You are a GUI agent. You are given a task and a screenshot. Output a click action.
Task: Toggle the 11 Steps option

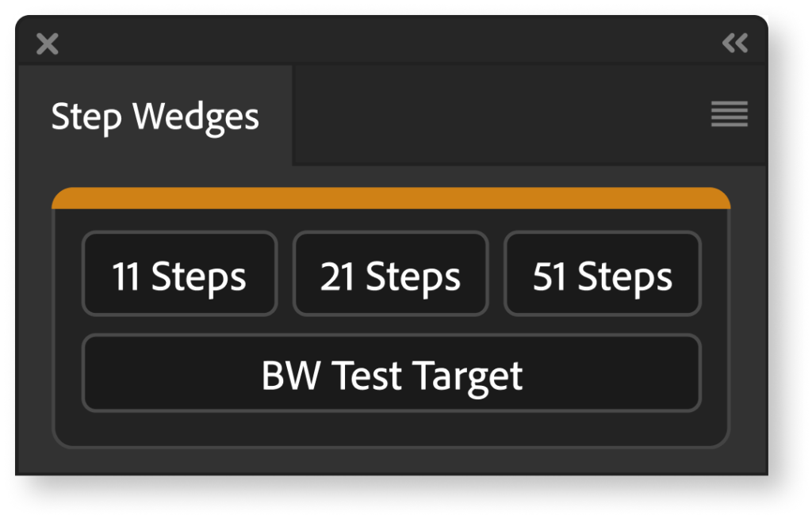click(x=179, y=274)
